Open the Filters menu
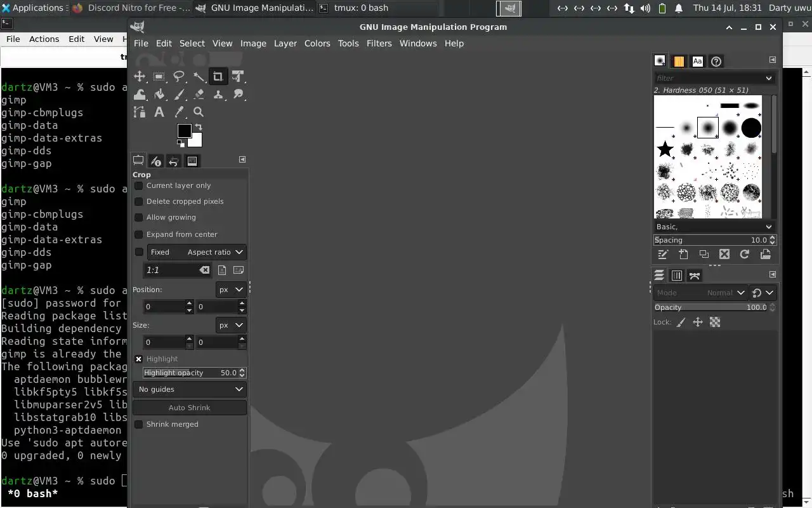The width and height of the screenshot is (812, 508). point(379,43)
